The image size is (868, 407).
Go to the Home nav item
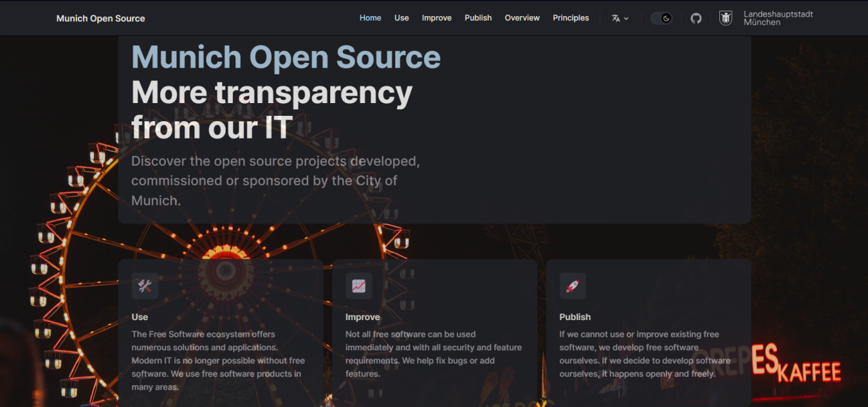370,18
